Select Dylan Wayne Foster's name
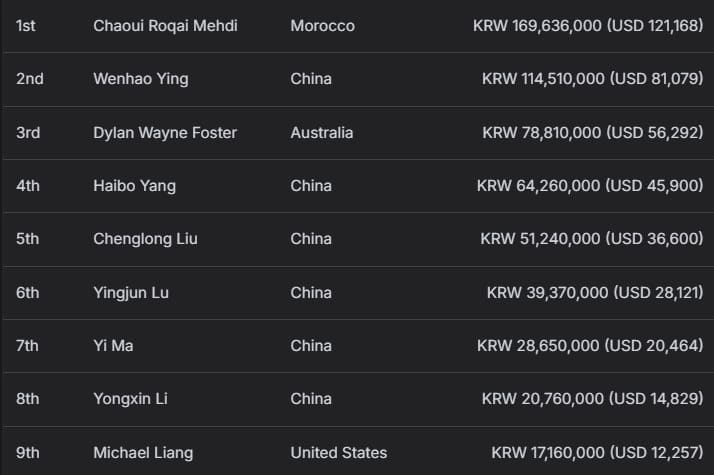Image resolution: width=714 pixels, height=475 pixels. click(x=165, y=132)
